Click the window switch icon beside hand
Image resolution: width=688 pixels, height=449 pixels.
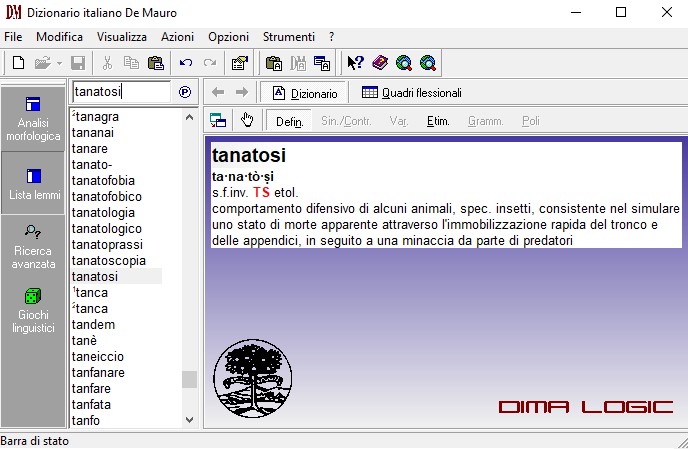[x=218, y=120]
